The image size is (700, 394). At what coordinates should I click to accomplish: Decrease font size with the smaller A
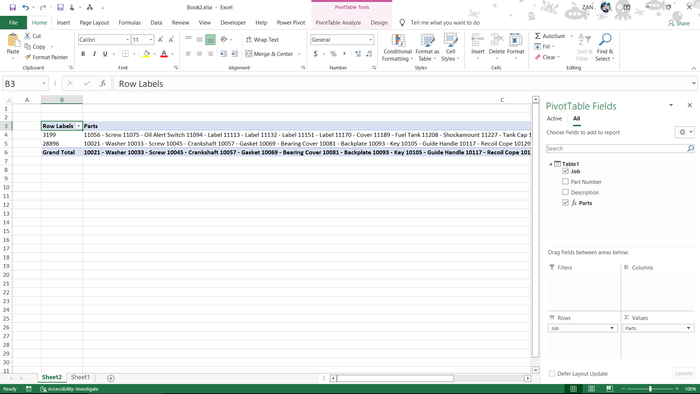tap(171, 40)
